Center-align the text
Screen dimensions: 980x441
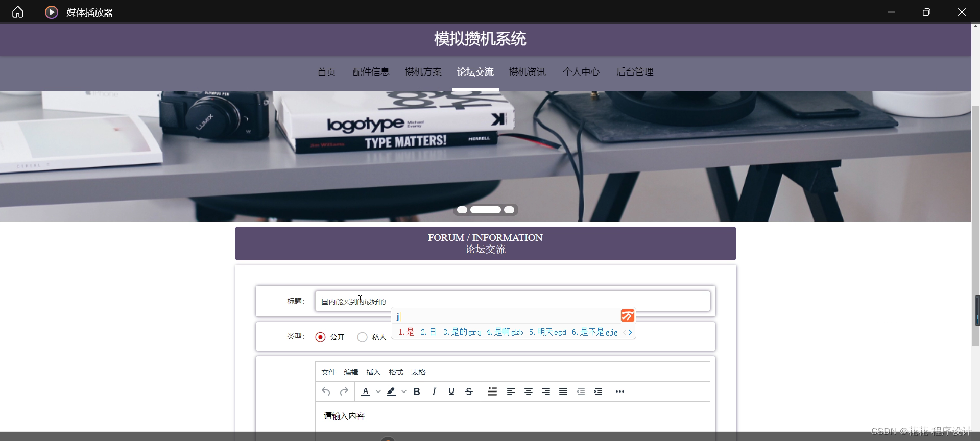[529, 391]
